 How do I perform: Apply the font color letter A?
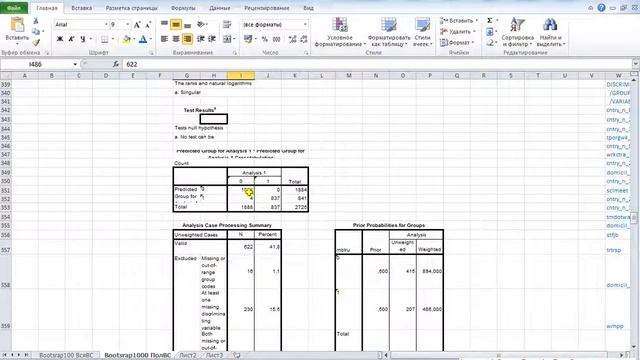click(143, 39)
